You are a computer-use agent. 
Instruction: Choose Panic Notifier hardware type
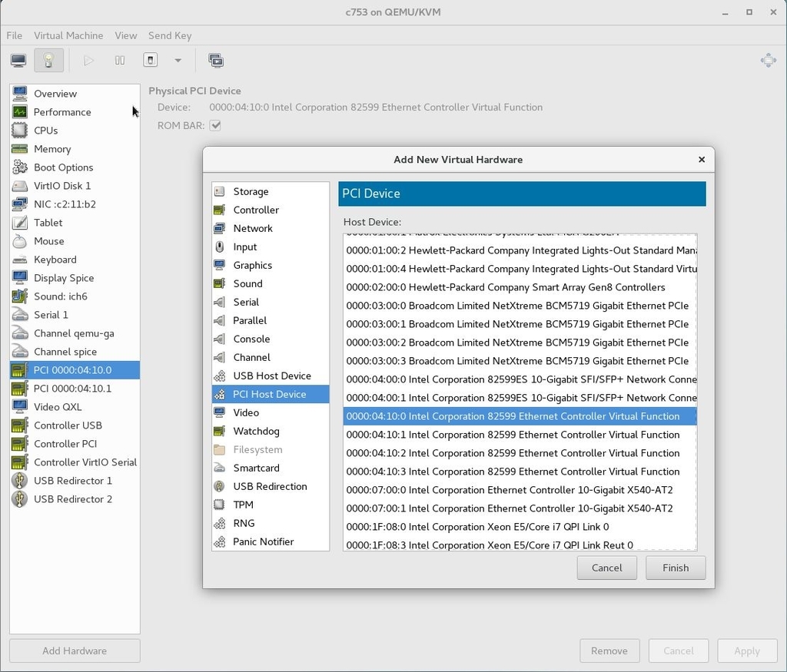point(271,541)
